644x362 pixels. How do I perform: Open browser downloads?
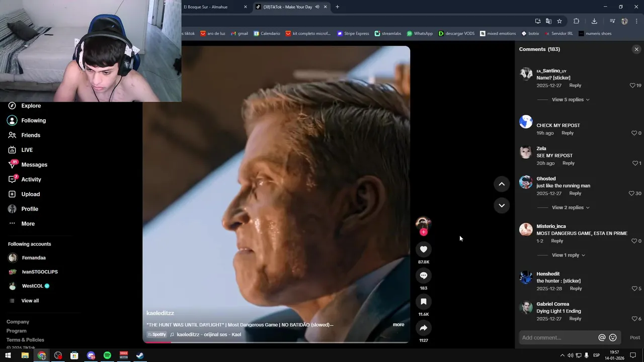(594, 21)
